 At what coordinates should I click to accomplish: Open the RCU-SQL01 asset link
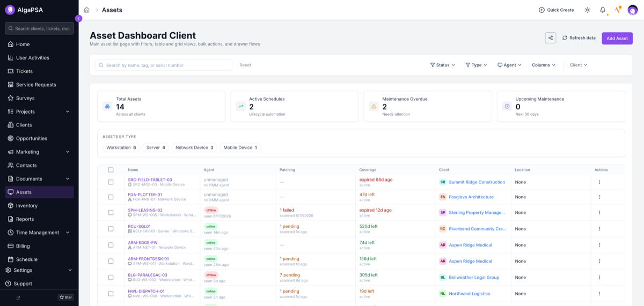pos(140,226)
